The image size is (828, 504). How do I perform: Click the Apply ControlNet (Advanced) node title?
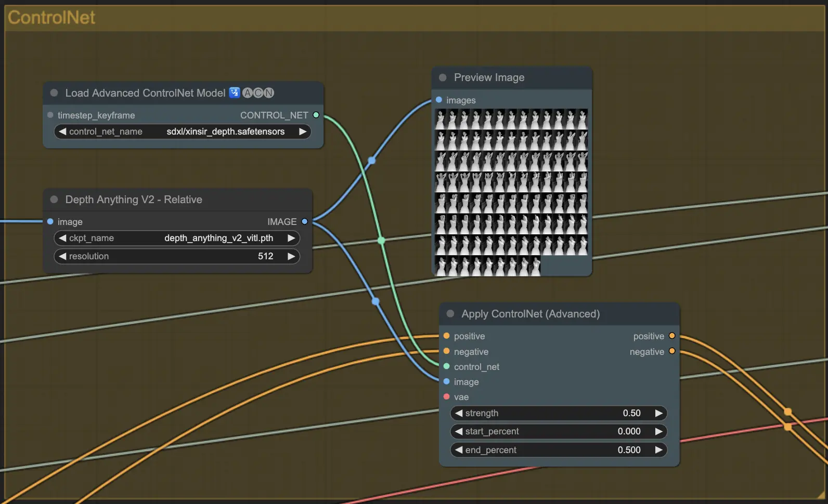point(531,314)
